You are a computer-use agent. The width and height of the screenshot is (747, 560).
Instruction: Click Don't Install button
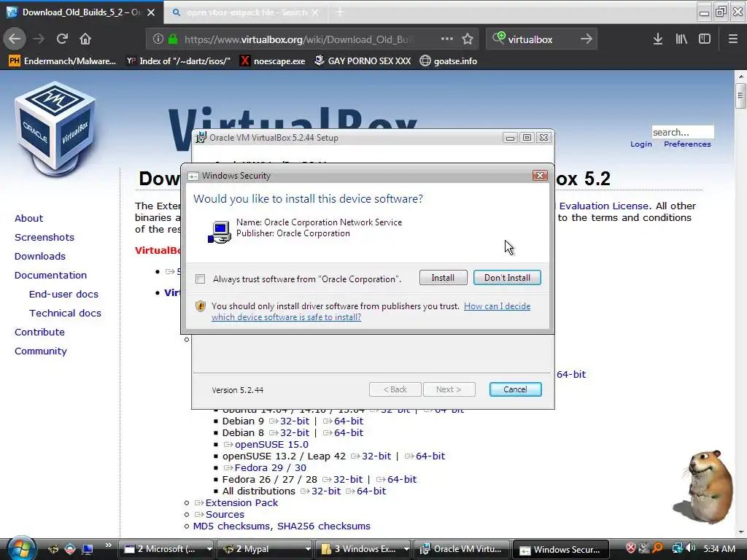click(507, 278)
